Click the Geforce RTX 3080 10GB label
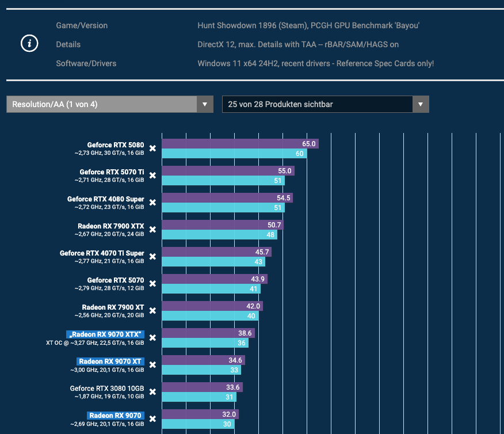Image resolution: width=504 pixels, height=434 pixels. 106,389
